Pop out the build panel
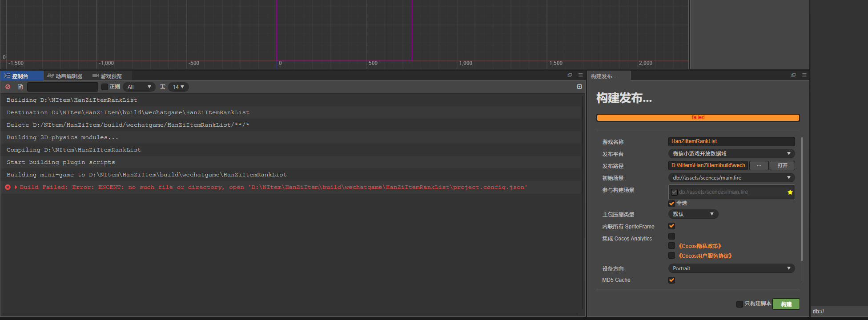Screen dimensions: 868x320 pyautogui.click(x=793, y=75)
